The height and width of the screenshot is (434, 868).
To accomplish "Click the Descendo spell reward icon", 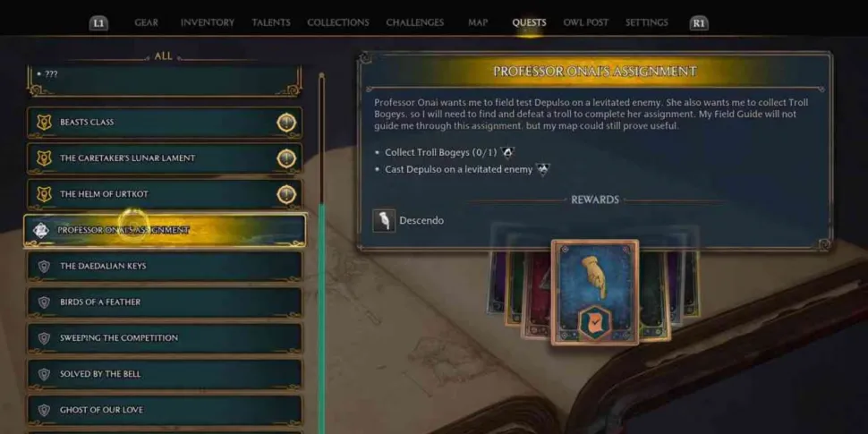I will coord(384,220).
